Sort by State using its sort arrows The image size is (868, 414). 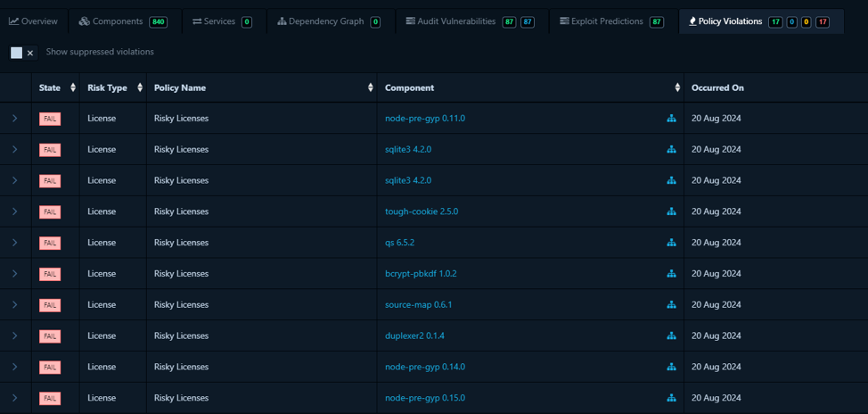point(73,87)
